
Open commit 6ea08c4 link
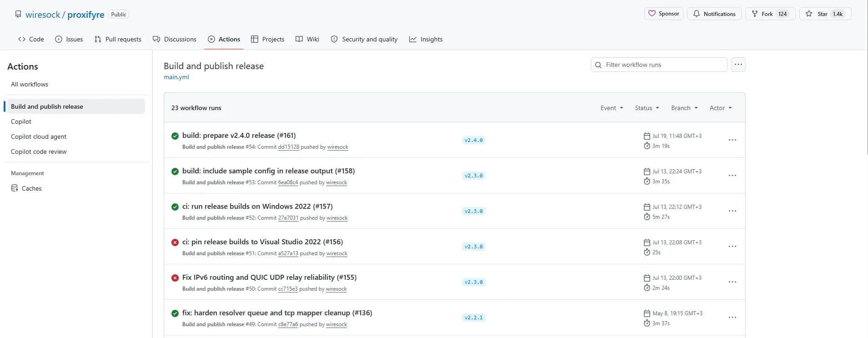tap(288, 182)
